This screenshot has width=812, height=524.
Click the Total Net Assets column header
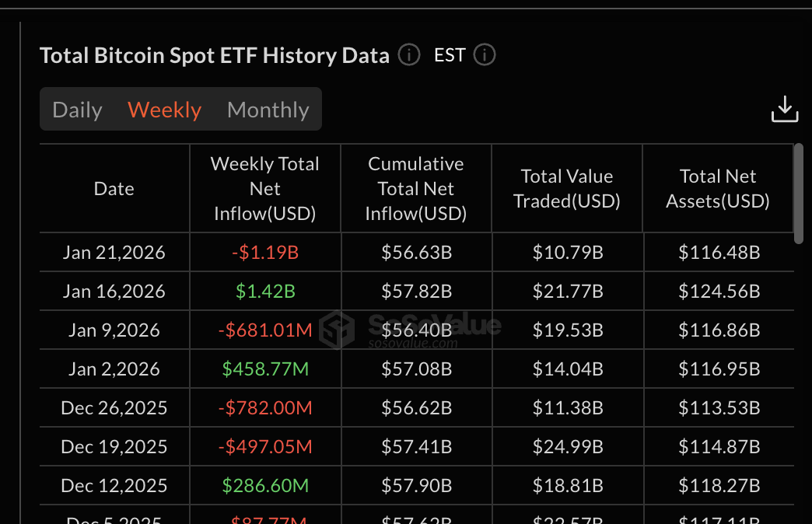718,188
